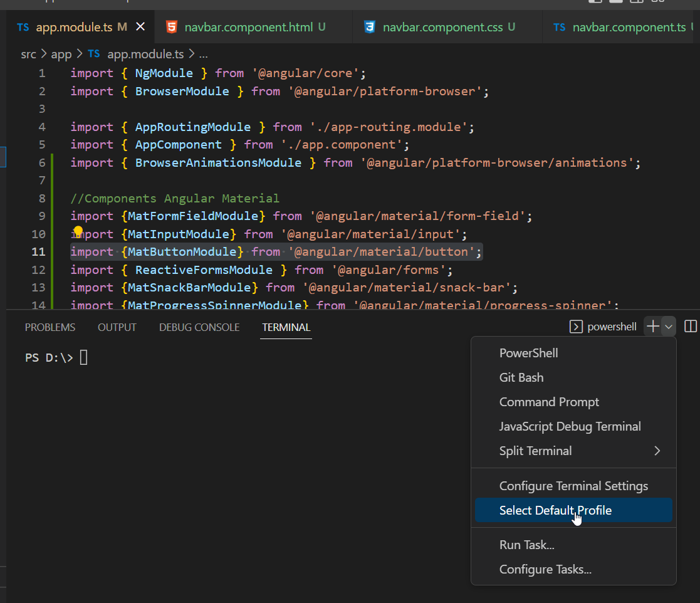The width and height of the screenshot is (700, 603).
Task: Click the CSS icon on navbar.component.css tab
Action: 370,27
